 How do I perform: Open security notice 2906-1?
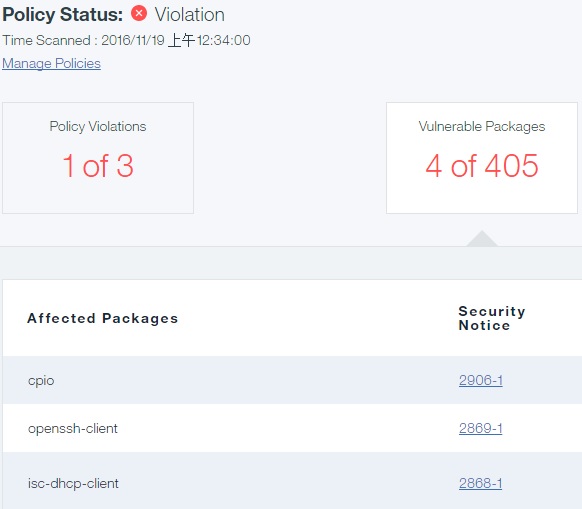point(481,380)
